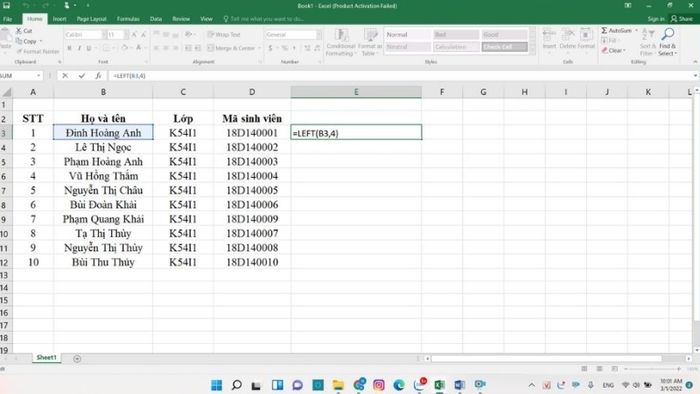Open Windows Start menu
Image resolution: width=700 pixels, height=394 pixels.
(x=217, y=385)
